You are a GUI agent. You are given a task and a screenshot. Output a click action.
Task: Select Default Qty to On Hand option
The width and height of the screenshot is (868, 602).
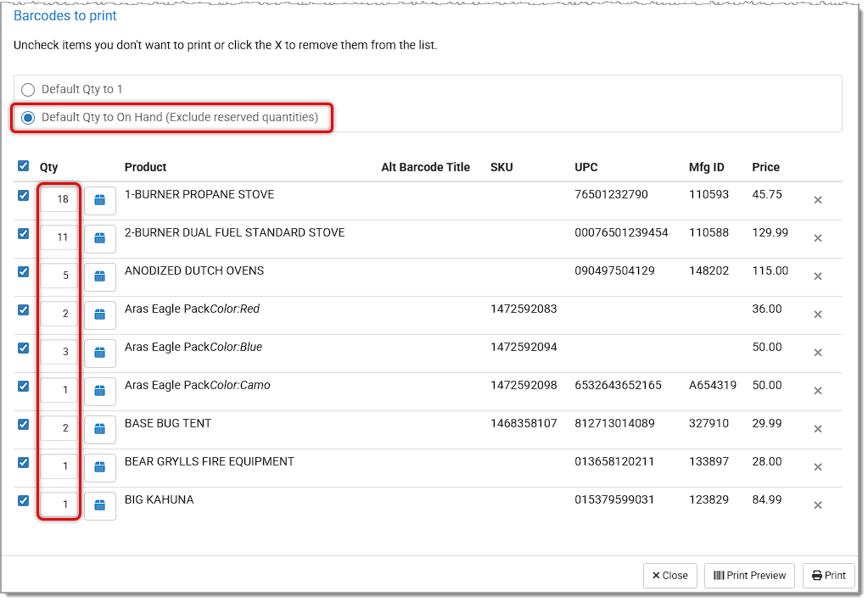[x=28, y=118]
